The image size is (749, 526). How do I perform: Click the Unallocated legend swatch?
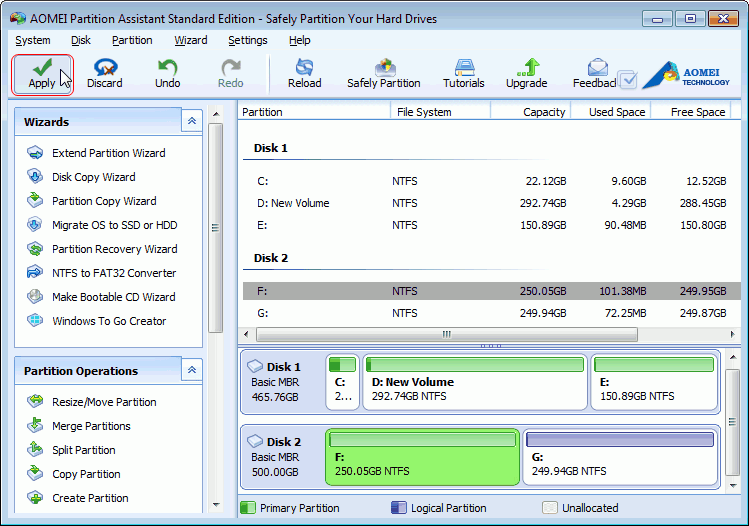(x=550, y=507)
